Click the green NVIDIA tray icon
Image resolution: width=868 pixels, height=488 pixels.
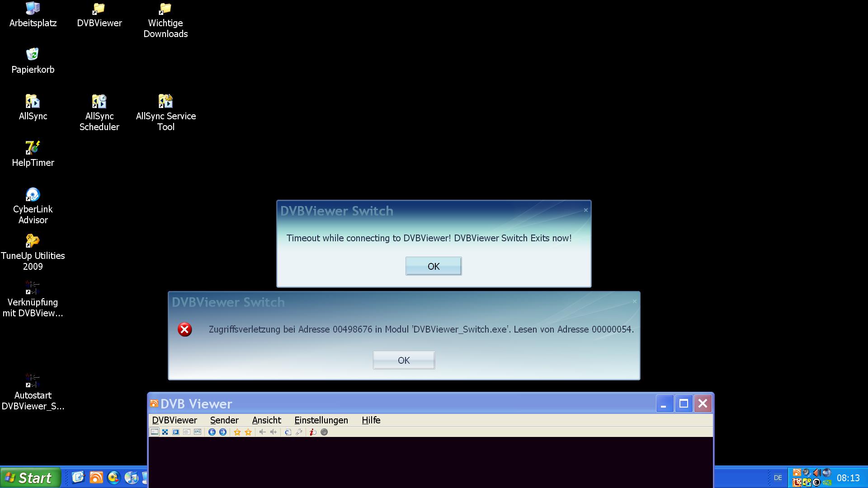(827, 483)
